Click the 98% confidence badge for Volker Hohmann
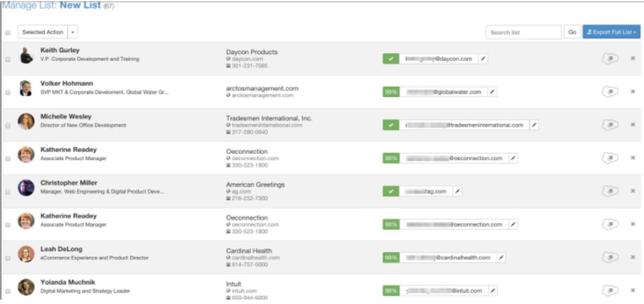The width and height of the screenshot is (644, 304). pyautogui.click(x=391, y=92)
